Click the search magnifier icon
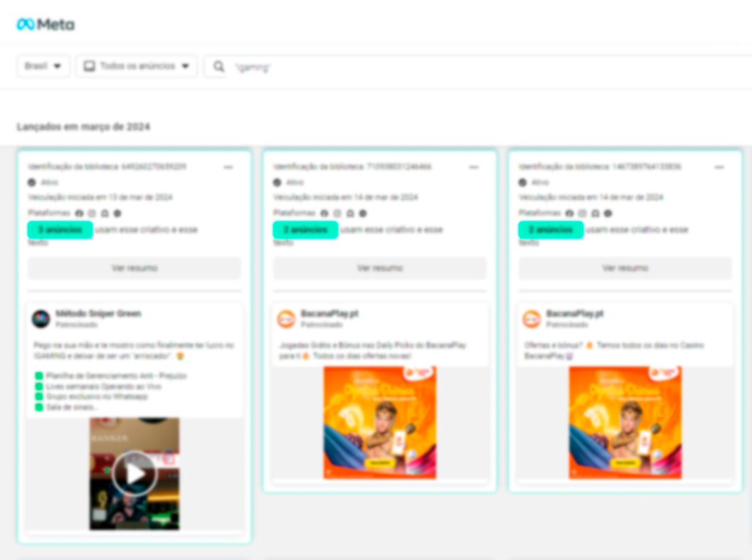 219,67
